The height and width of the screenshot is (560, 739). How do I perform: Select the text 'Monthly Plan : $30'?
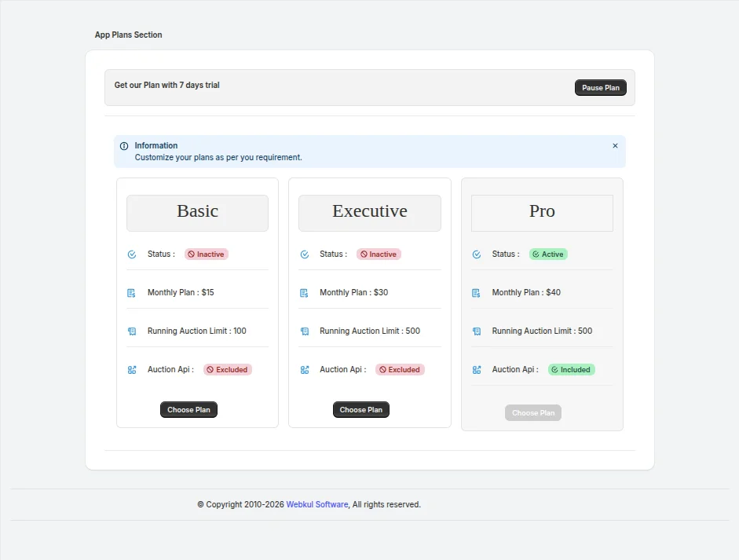click(353, 292)
